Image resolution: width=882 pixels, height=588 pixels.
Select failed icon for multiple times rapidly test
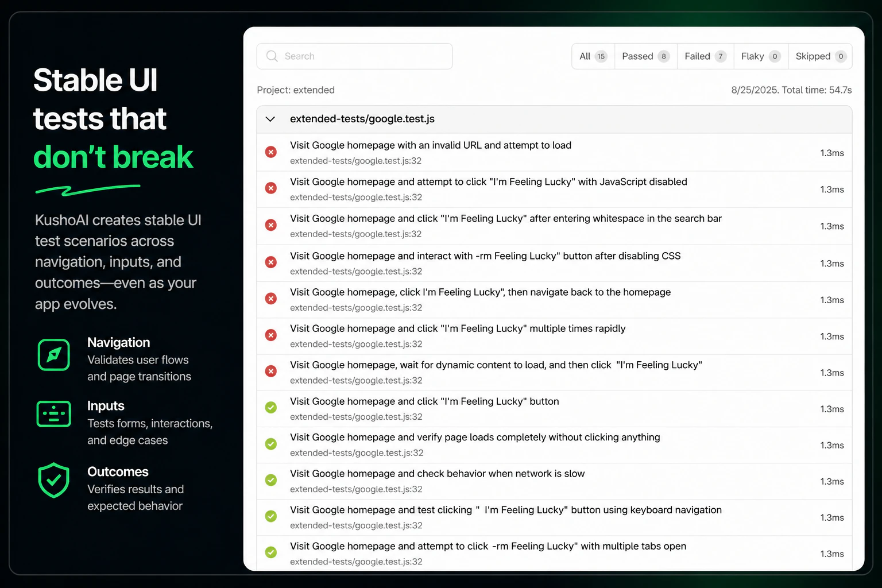pyautogui.click(x=271, y=335)
